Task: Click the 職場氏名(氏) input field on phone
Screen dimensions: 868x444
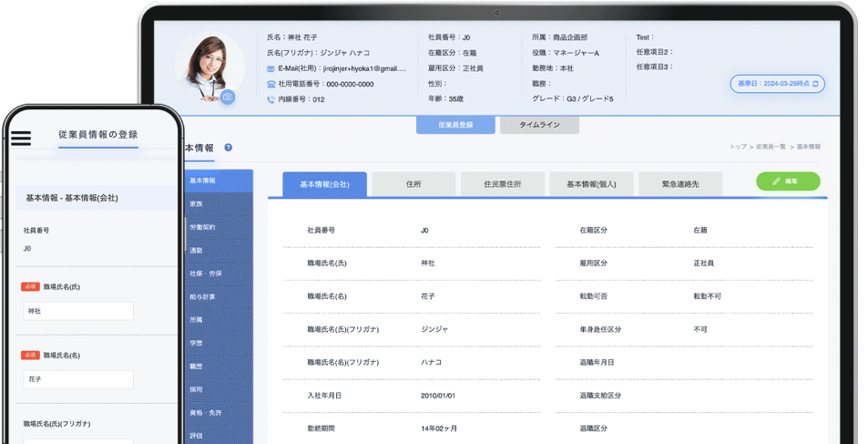Action: click(x=78, y=311)
